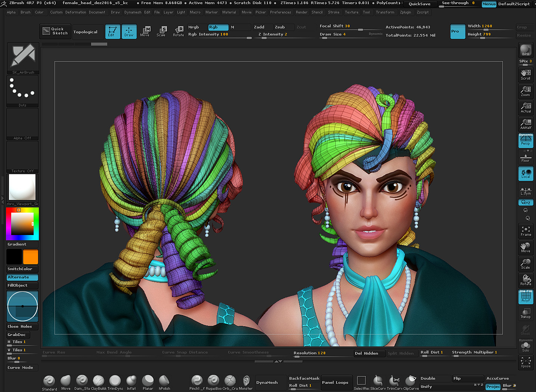Click the BPR render icon
The height and width of the screenshot is (392, 536).
[526, 50]
